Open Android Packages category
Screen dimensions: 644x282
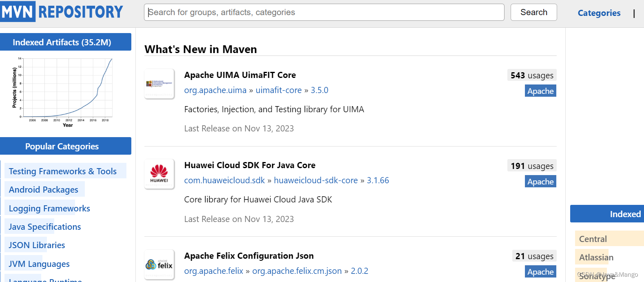pos(44,190)
